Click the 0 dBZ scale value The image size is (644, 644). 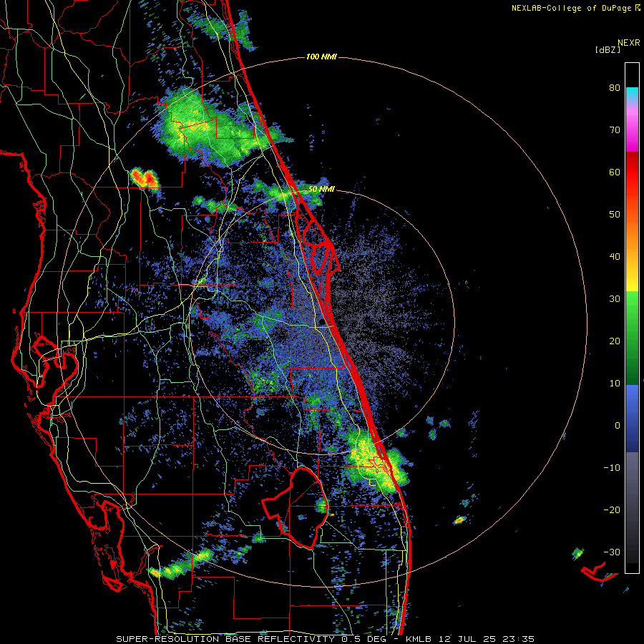click(x=618, y=426)
